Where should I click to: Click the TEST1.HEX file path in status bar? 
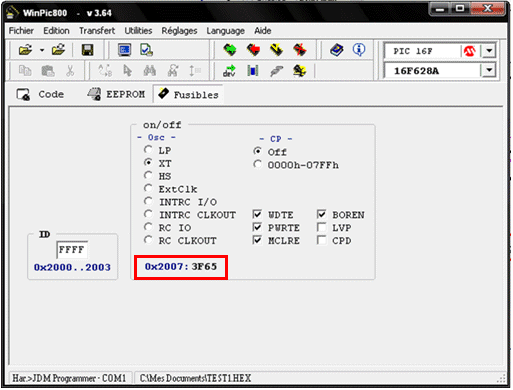(x=195, y=378)
